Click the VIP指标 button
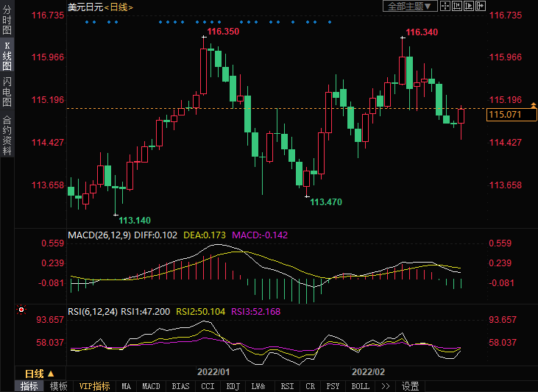Screen dimensions: 538x392 [95, 386]
